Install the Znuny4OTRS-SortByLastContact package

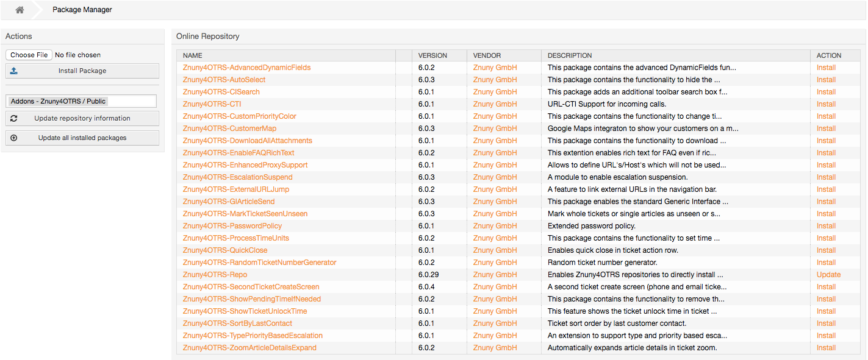pyautogui.click(x=826, y=323)
